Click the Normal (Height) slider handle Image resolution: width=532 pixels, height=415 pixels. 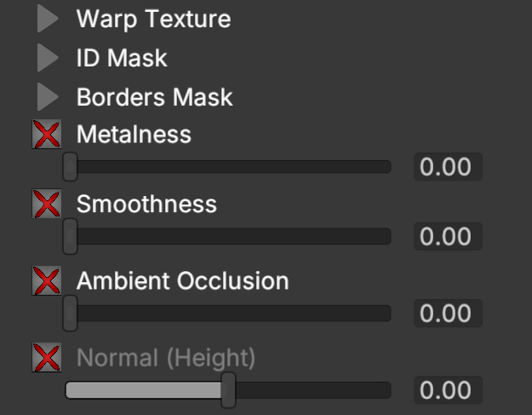228,390
